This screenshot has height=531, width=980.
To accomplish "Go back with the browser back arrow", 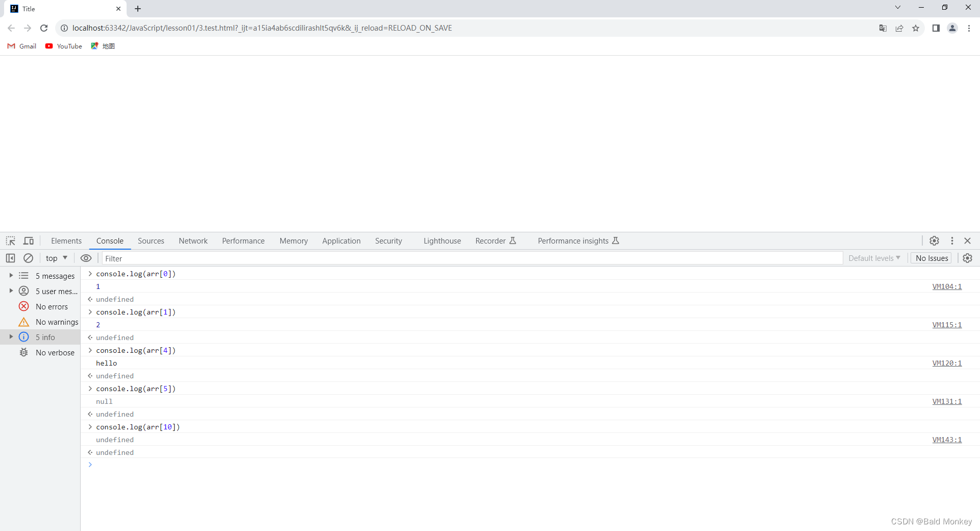I will click(x=11, y=28).
